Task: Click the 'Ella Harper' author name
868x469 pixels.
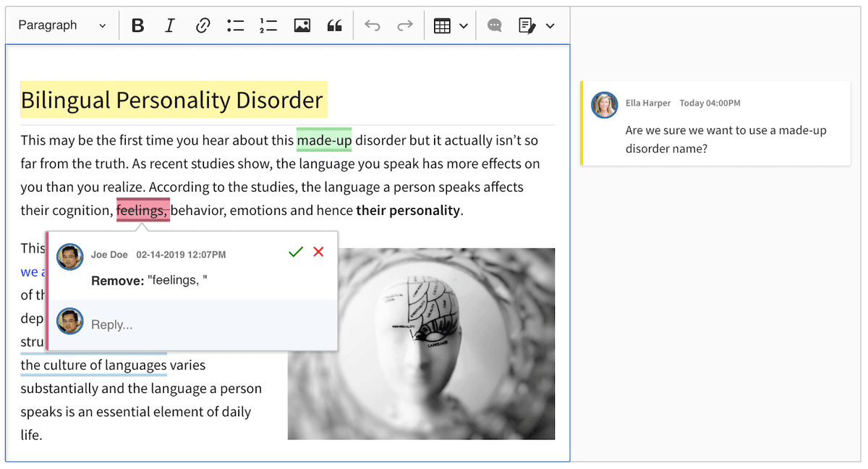Action: tap(648, 103)
